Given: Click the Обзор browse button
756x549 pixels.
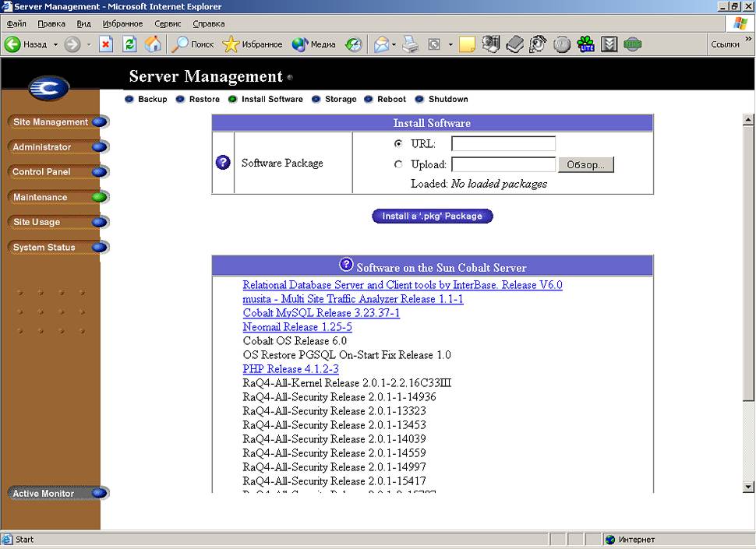Looking at the screenshot, I should pyautogui.click(x=586, y=165).
